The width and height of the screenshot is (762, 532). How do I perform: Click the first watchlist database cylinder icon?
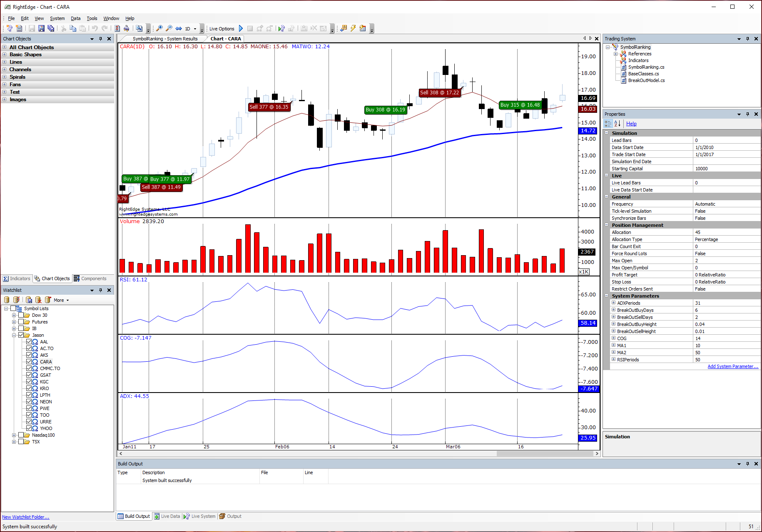7,300
